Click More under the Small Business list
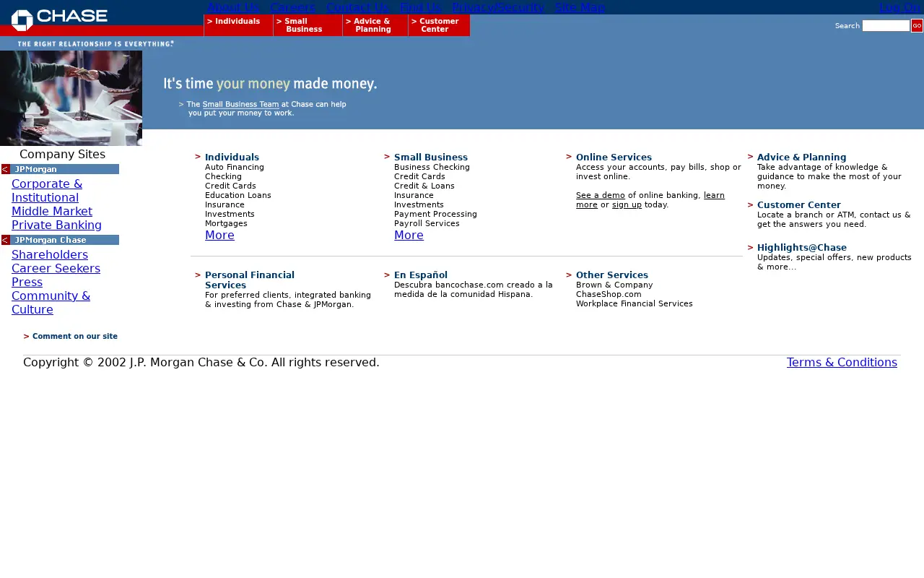Image resolution: width=924 pixels, height=578 pixels. pyautogui.click(x=409, y=236)
